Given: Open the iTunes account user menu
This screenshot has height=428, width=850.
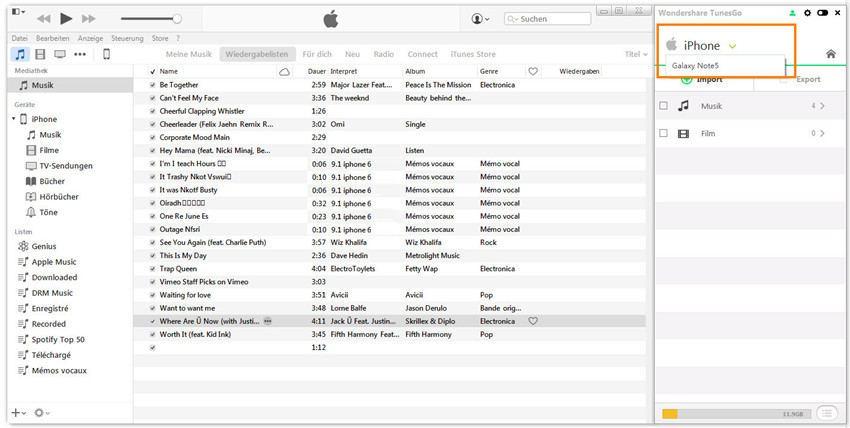Looking at the screenshot, I should click(x=480, y=19).
